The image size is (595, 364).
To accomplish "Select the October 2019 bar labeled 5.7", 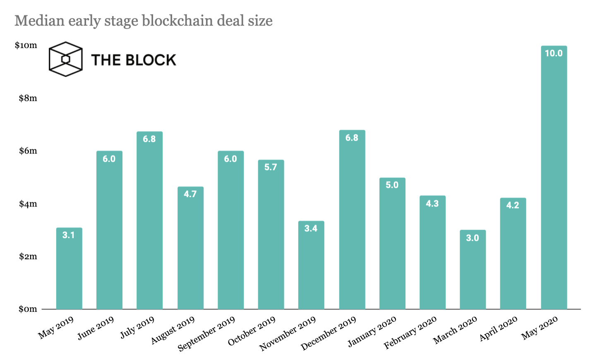I will (271, 236).
